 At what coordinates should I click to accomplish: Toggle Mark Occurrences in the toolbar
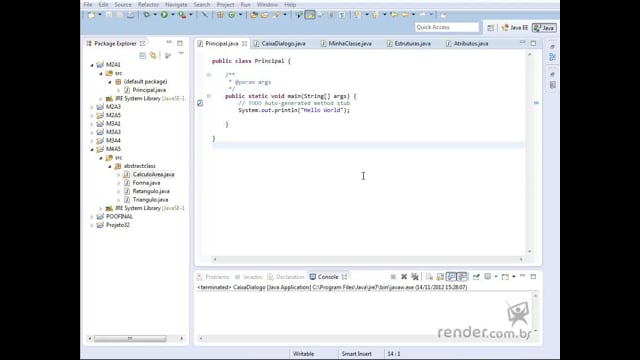[311, 15]
